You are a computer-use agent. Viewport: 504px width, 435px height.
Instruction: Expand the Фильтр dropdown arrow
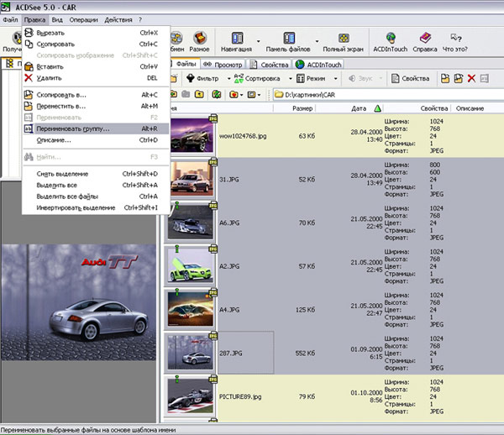pos(228,78)
